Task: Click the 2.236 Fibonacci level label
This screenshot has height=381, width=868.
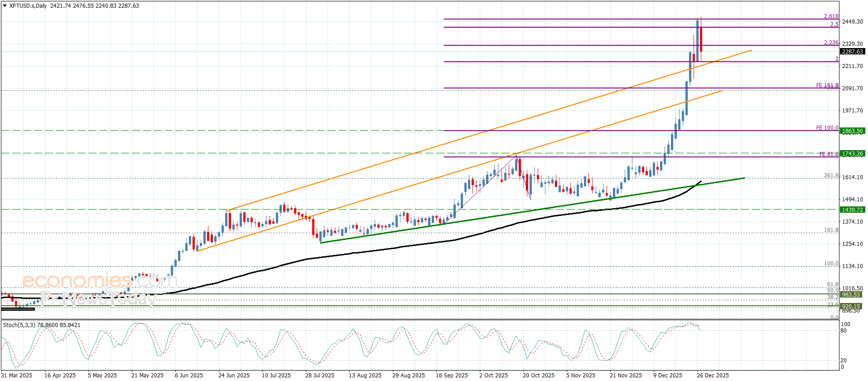Action: tap(831, 43)
